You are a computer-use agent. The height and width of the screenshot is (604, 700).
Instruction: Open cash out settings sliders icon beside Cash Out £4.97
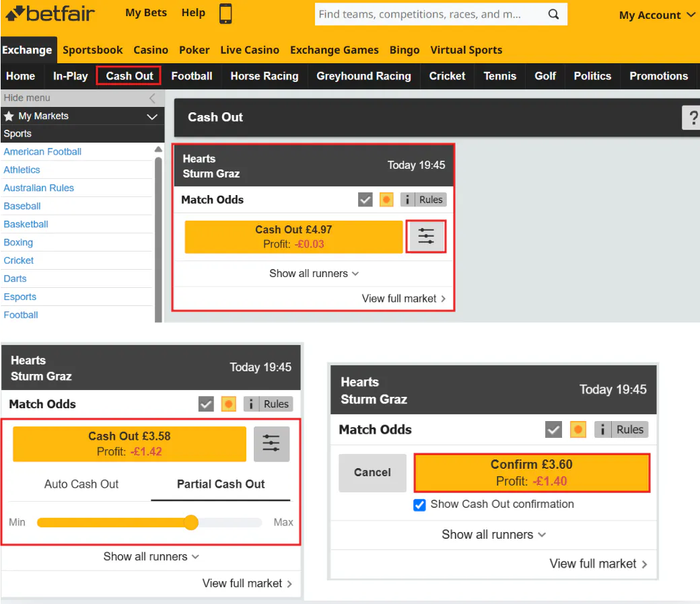426,237
